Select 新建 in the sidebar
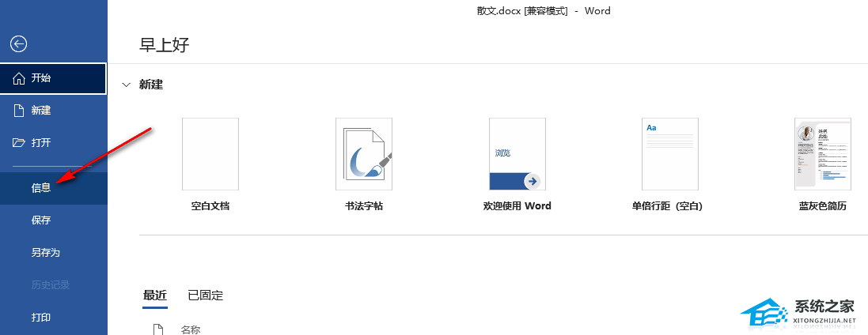Screen dimensions: 868x335 pyautogui.click(x=54, y=111)
